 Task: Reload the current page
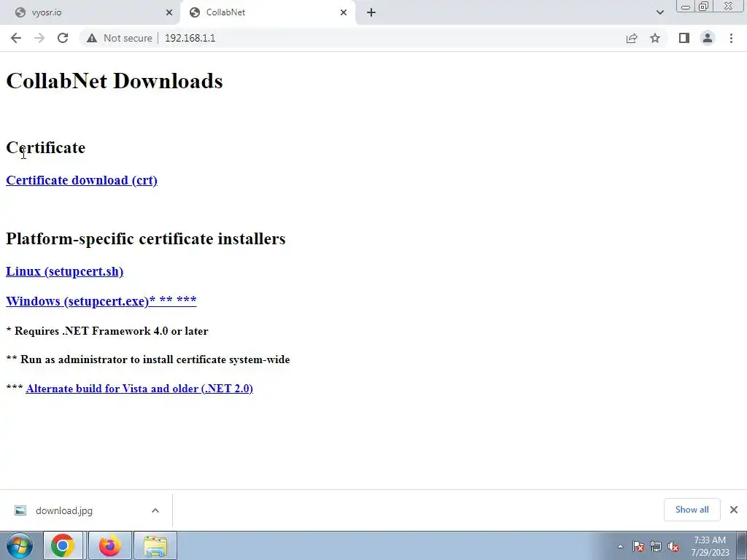coord(63,38)
